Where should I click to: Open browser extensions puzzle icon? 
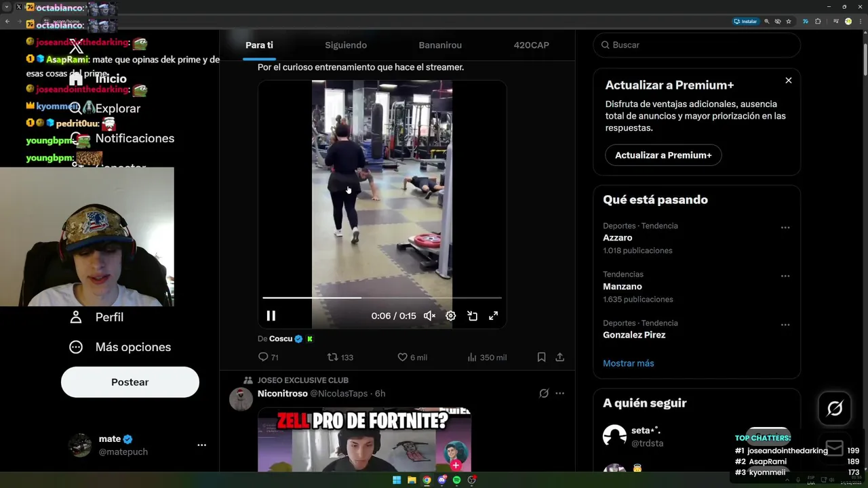point(818,21)
